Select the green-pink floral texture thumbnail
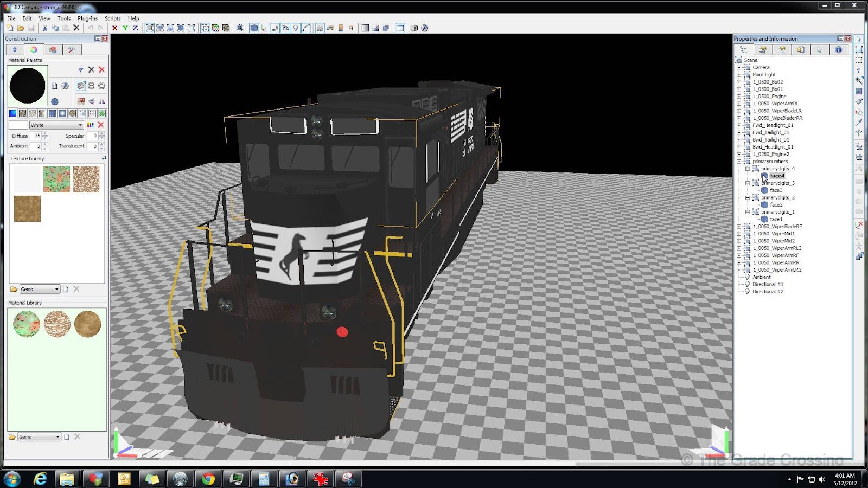This screenshot has height=488, width=868. 56,179
